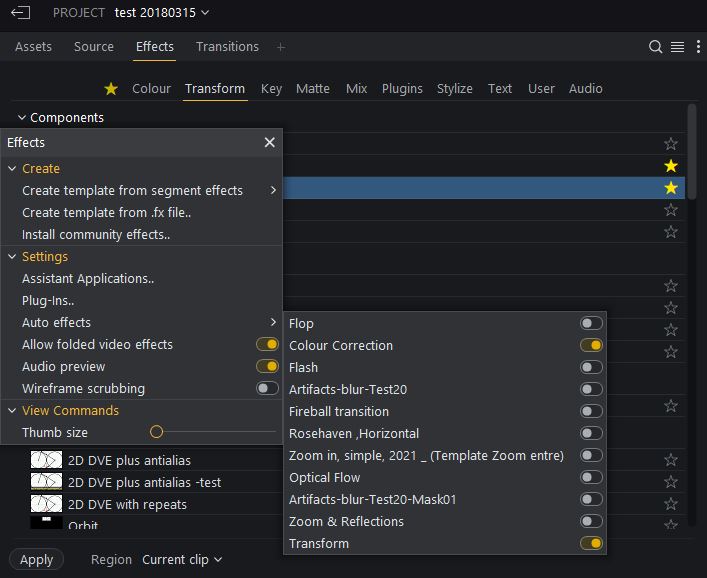Collapse the Components group
707x578 pixels.
point(21,117)
